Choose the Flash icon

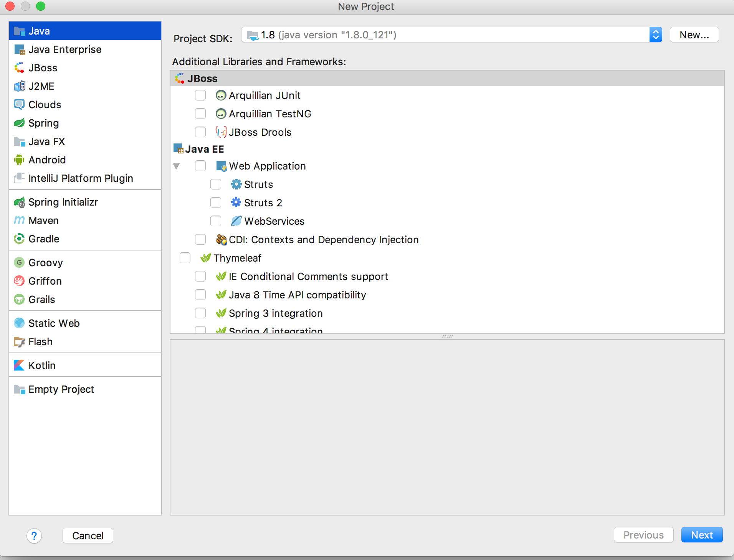(19, 342)
